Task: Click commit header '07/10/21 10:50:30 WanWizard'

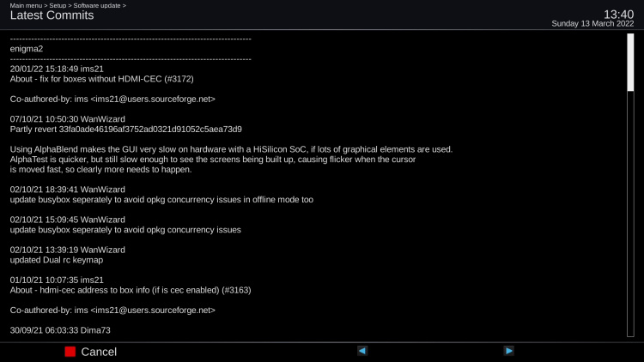Action: (x=67, y=119)
